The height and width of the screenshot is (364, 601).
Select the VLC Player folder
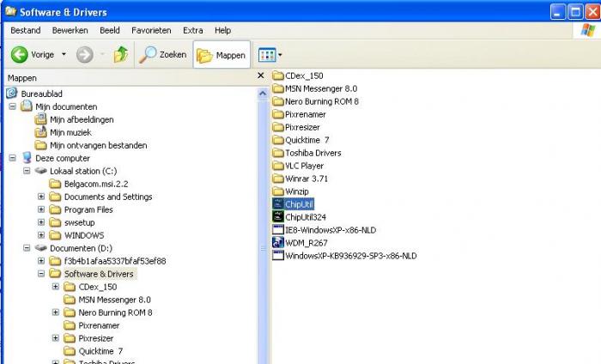(x=298, y=166)
